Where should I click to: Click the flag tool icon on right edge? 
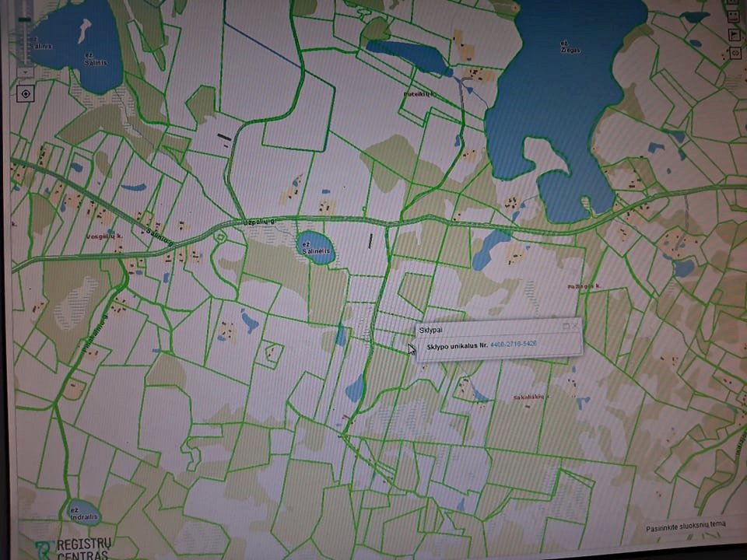734,34
